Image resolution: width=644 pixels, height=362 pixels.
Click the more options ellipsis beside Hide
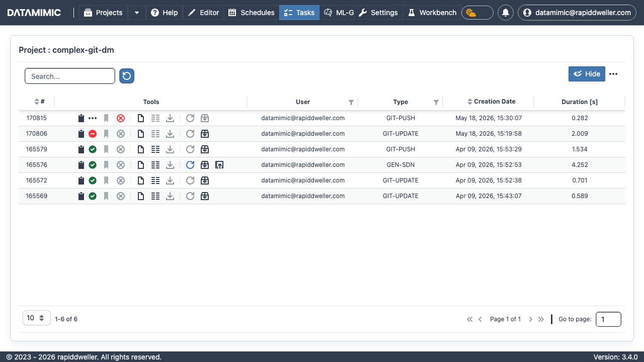(613, 74)
